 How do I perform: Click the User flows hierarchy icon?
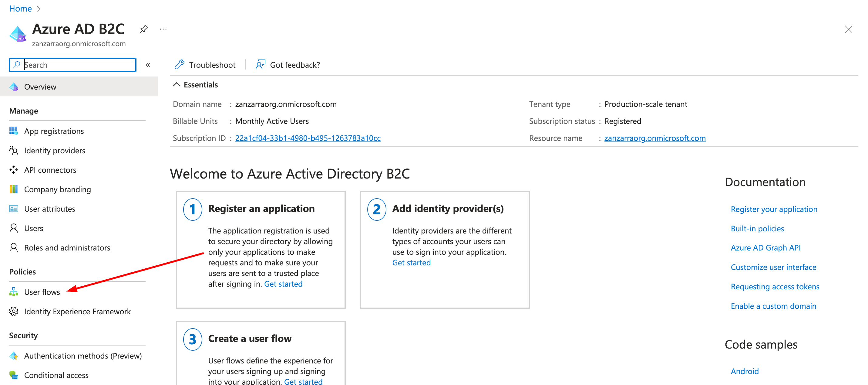pyautogui.click(x=13, y=291)
